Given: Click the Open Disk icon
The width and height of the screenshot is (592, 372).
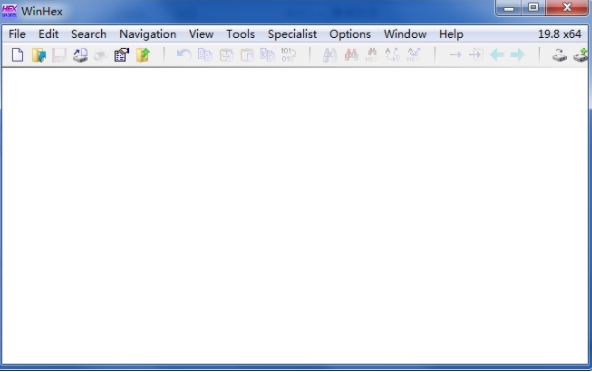Looking at the screenshot, I should [x=80, y=55].
